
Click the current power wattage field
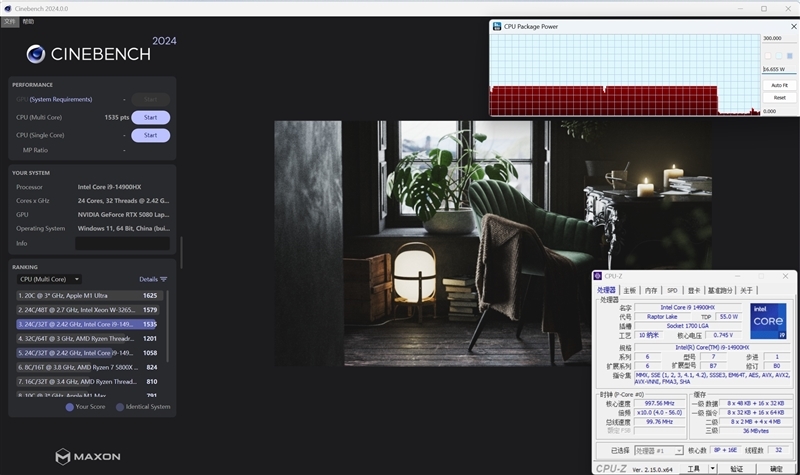[779, 69]
